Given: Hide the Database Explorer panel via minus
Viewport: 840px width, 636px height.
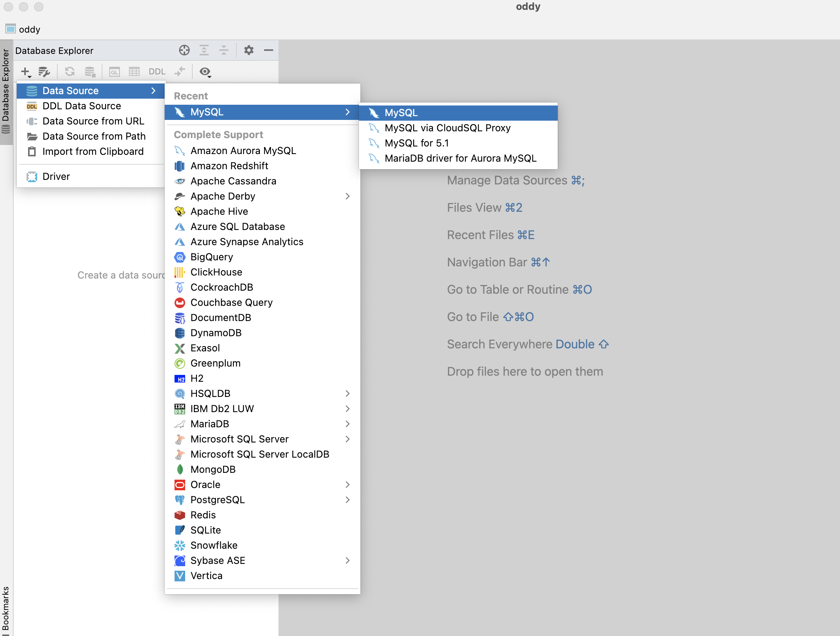Looking at the screenshot, I should pos(269,50).
